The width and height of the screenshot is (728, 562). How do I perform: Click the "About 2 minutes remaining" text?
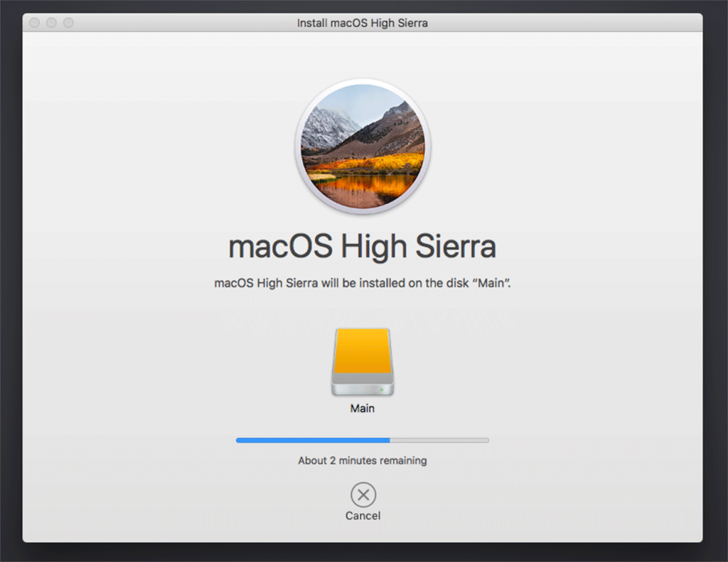pyautogui.click(x=363, y=460)
